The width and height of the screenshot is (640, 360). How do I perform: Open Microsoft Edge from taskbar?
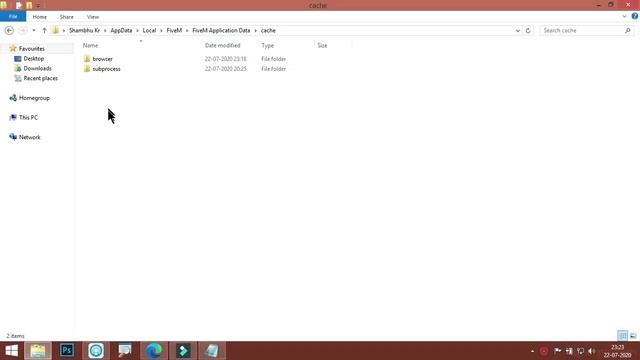154,351
